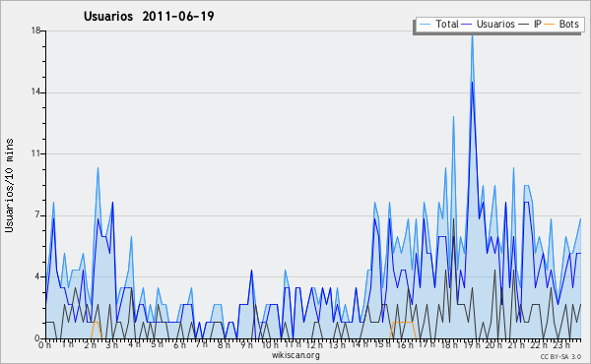Click the '1 h' x-axis label
The width and height of the screenshot is (591, 364).
point(67,344)
